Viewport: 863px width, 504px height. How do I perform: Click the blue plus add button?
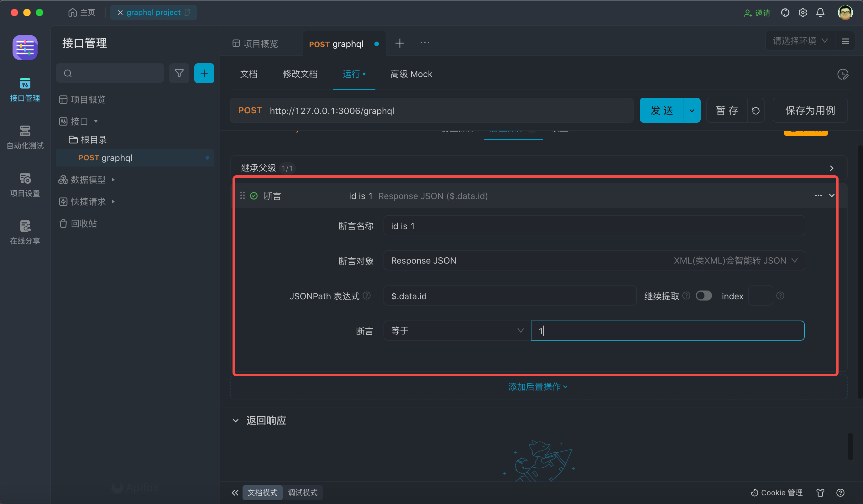click(204, 73)
